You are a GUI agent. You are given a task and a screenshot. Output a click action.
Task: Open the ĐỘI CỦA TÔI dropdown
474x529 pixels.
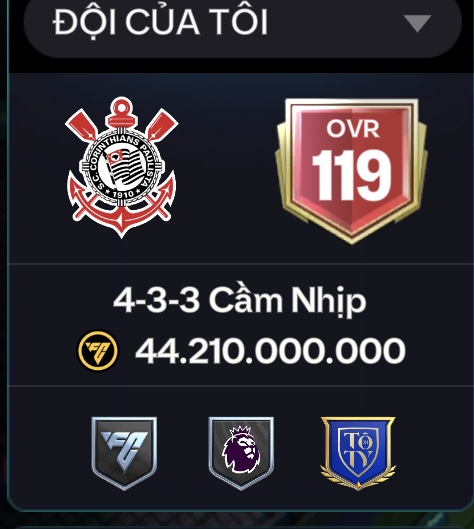tap(242, 24)
